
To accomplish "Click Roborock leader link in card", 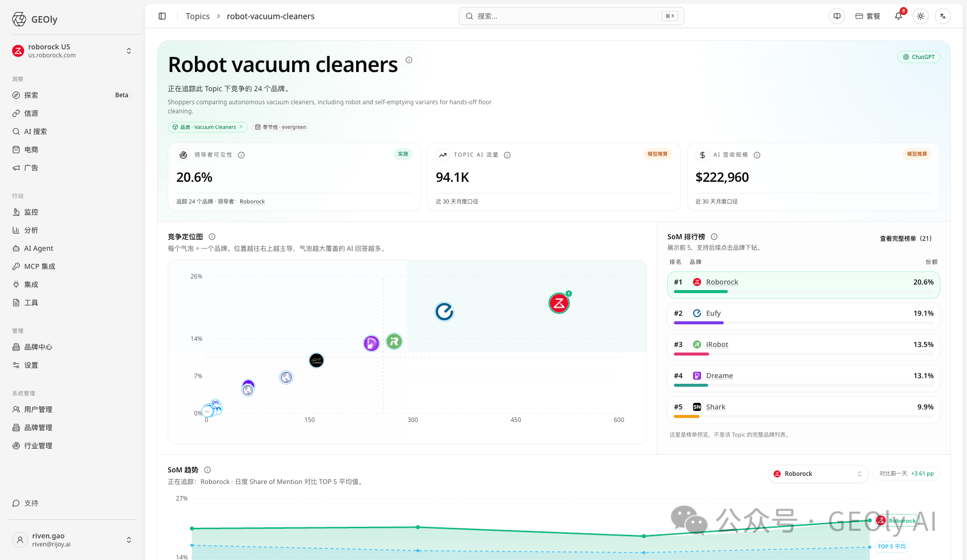I will click(x=252, y=201).
